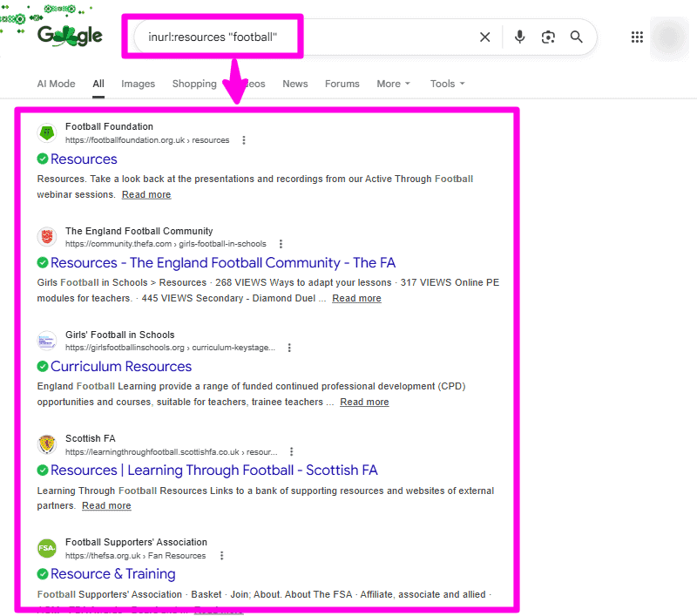This screenshot has height=616, width=697.
Task: Click Read more under Football Foundation snippet
Action: (146, 194)
